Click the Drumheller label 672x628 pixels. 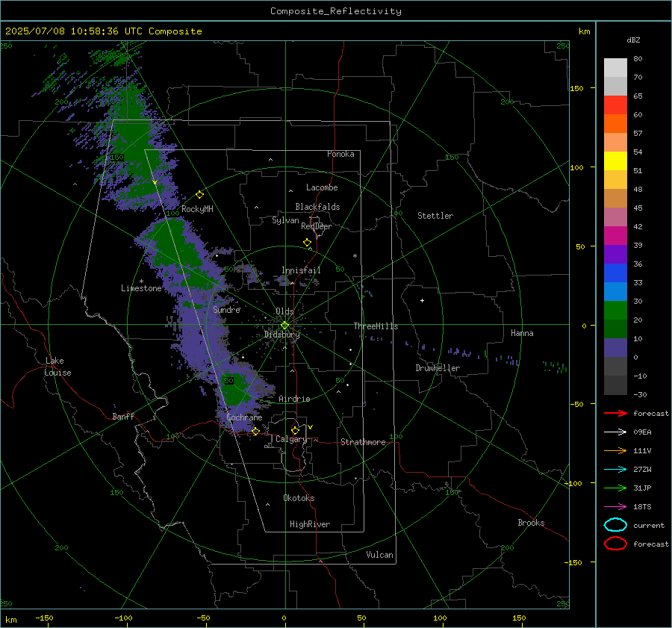(438, 368)
